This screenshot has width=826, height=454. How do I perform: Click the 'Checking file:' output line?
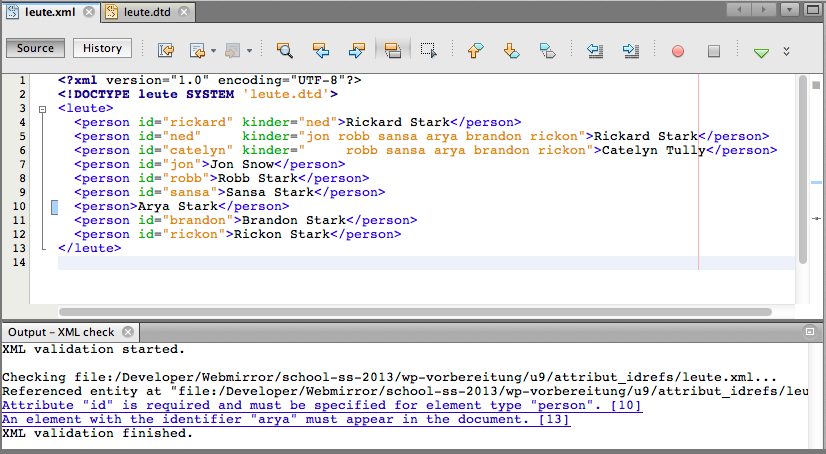(x=389, y=377)
